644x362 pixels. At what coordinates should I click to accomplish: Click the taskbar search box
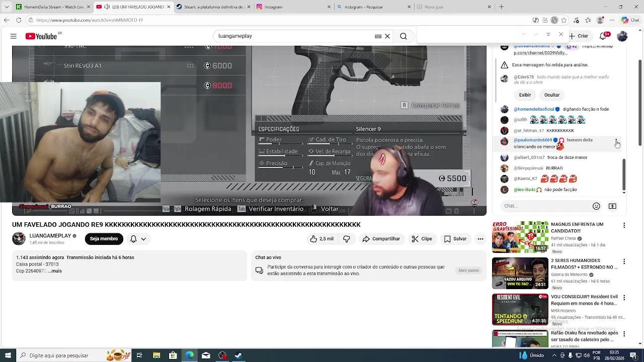tap(74, 355)
